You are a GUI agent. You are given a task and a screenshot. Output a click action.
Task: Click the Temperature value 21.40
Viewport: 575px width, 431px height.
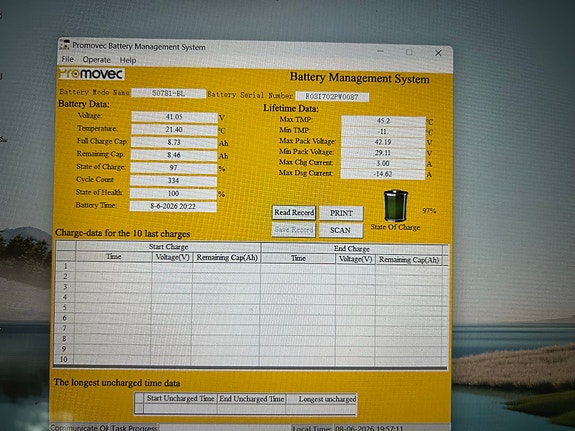pos(174,130)
